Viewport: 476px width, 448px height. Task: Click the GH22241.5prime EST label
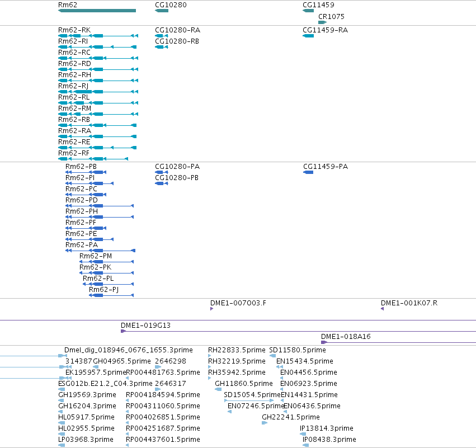(291, 417)
